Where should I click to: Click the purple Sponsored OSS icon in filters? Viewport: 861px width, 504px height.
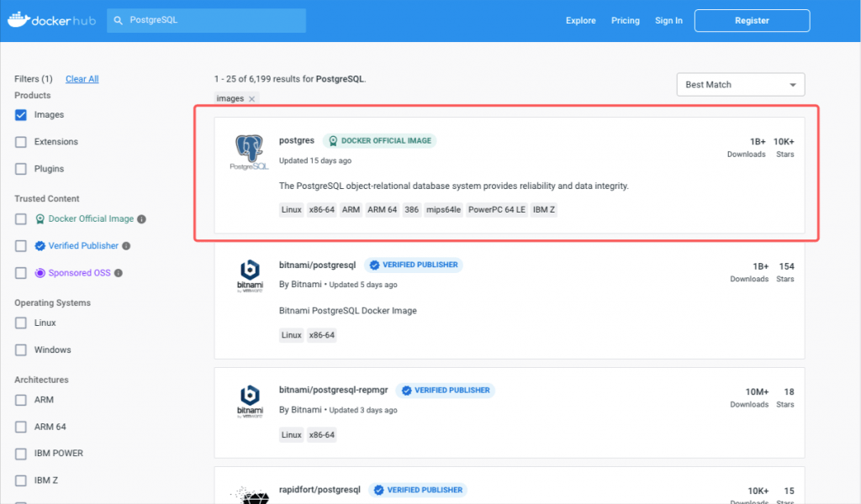(x=40, y=273)
